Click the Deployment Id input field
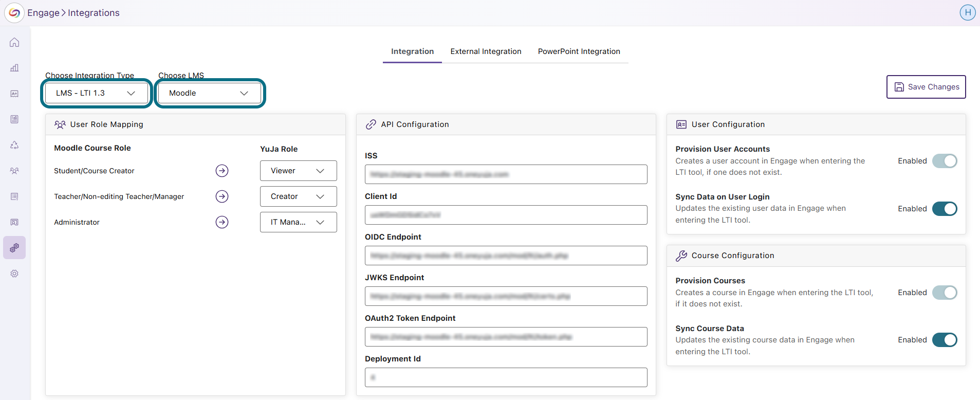Image resolution: width=980 pixels, height=400 pixels. (506, 377)
